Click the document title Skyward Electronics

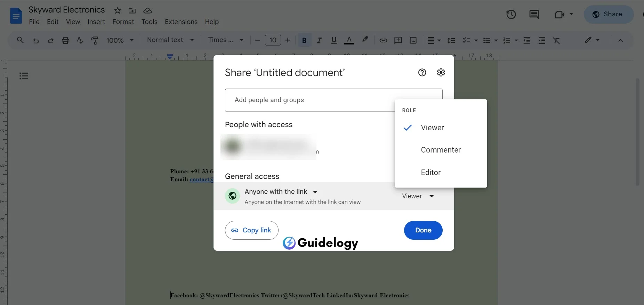(66, 10)
